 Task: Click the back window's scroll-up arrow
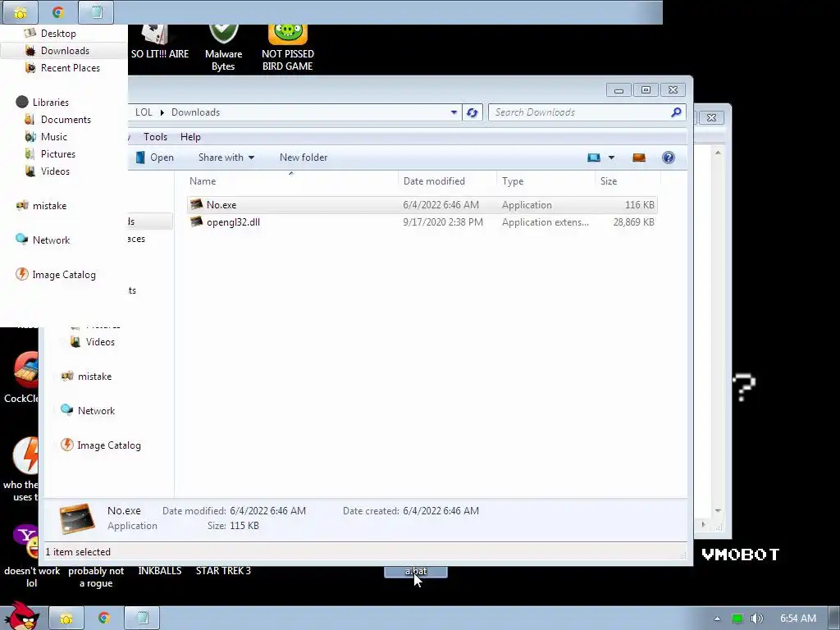click(x=718, y=153)
